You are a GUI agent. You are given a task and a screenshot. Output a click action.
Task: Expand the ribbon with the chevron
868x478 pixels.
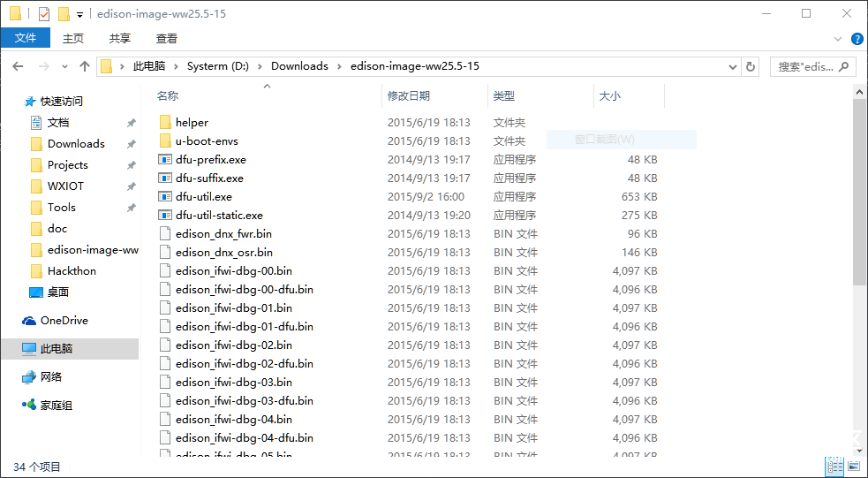pyautogui.click(x=838, y=39)
